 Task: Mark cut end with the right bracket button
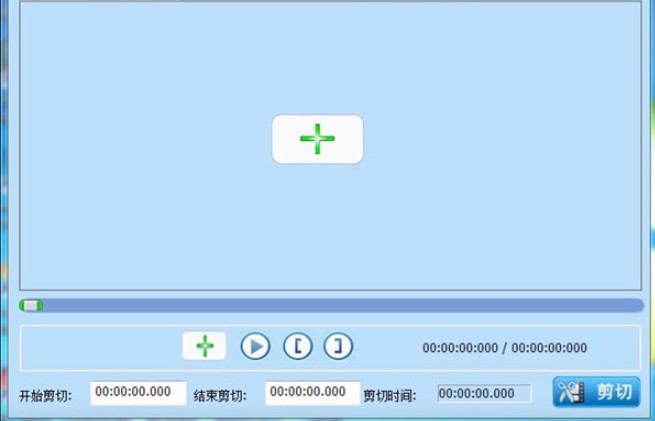[x=338, y=346]
